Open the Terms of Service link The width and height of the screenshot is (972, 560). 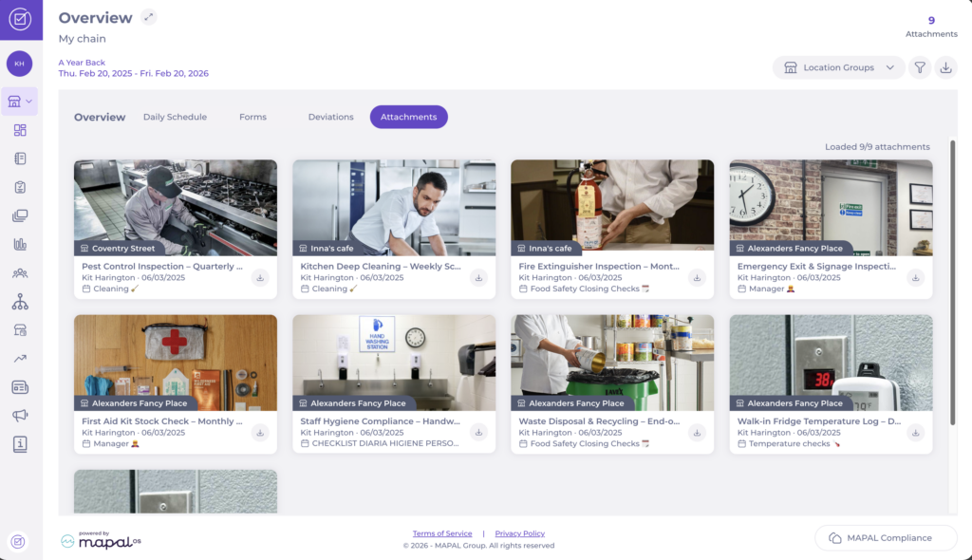[442, 533]
